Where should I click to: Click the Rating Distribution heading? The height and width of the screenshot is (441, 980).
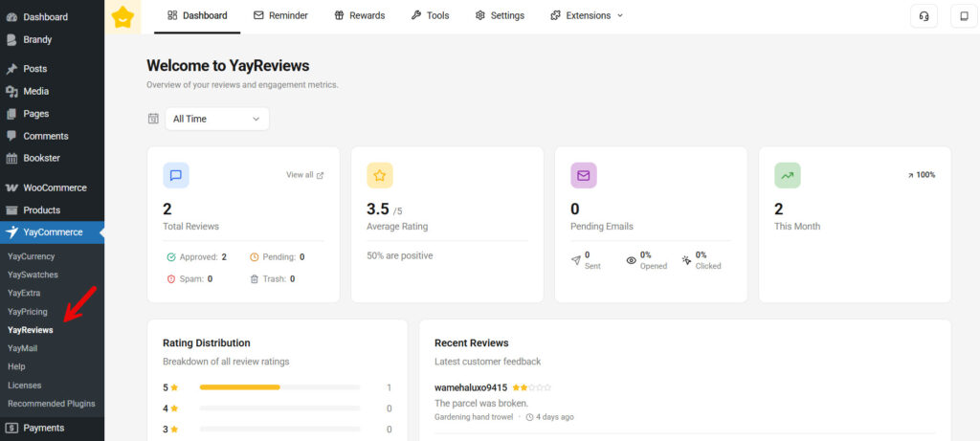pos(207,342)
